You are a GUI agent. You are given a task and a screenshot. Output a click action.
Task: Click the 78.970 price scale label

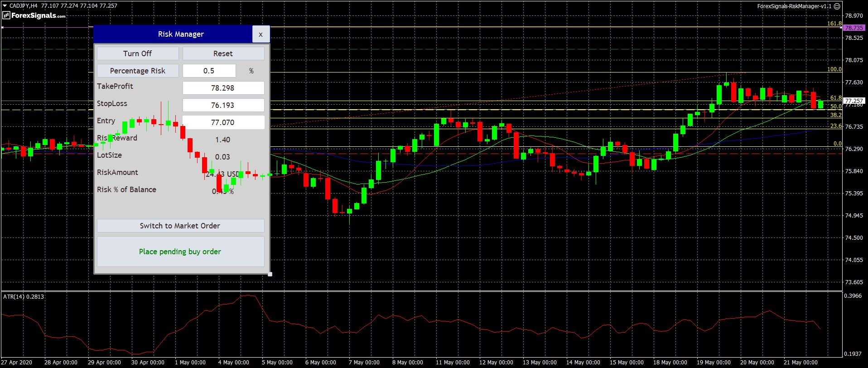854,15
